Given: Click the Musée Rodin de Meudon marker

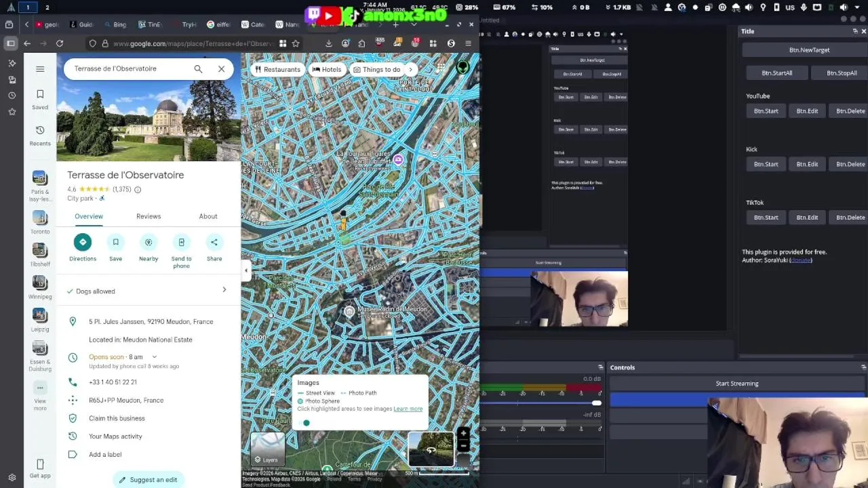Looking at the screenshot, I should point(349,311).
